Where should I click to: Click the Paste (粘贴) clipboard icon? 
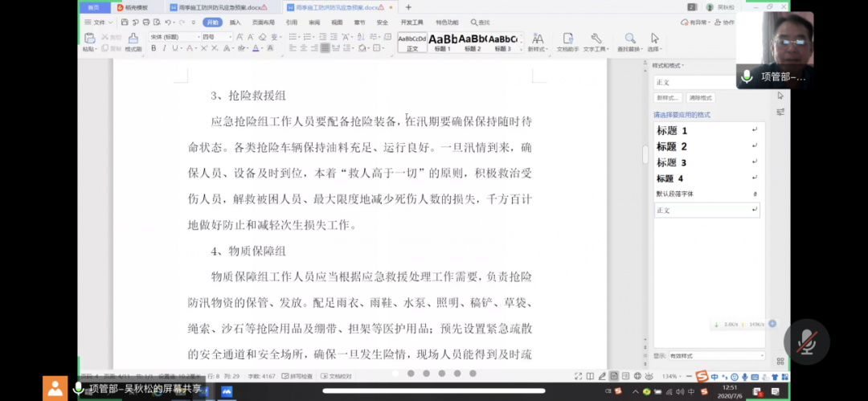pos(88,39)
